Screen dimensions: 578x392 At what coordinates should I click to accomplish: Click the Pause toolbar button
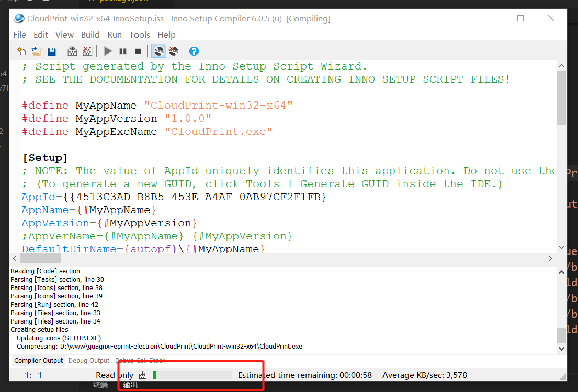pyautogui.click(x=123, y=51)
